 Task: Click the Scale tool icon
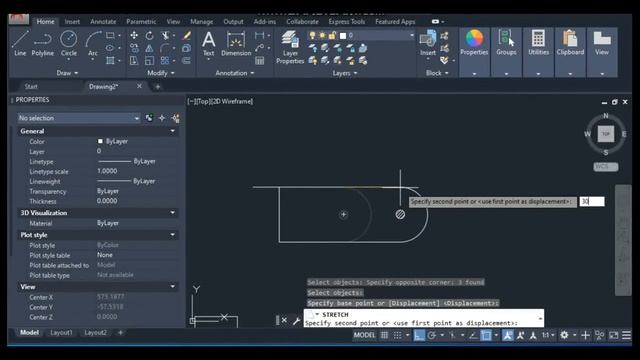[149, 61]
